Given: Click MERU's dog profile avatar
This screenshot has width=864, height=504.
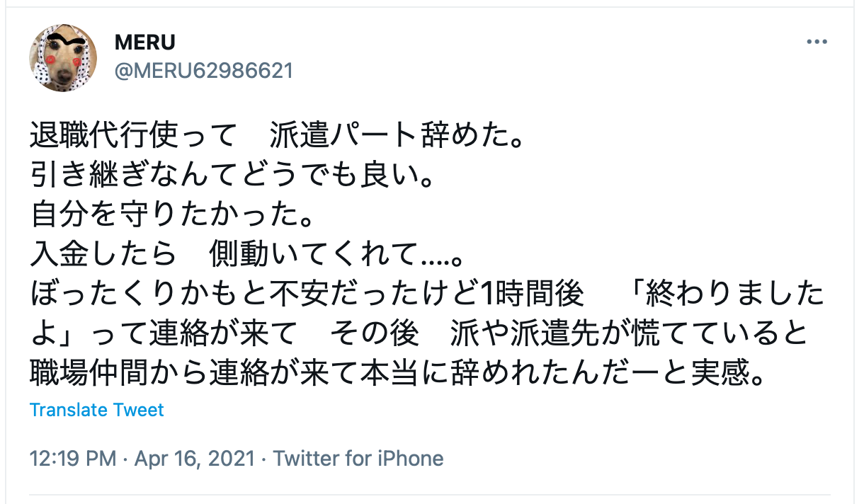Looking at the screenshot, I should point(63,57).
